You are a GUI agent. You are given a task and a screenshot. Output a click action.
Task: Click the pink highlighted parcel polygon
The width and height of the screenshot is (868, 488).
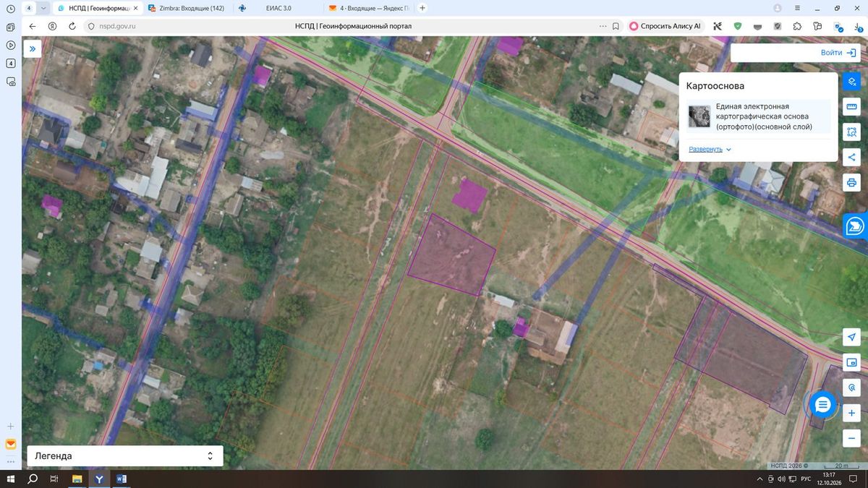click(x=452, y=254)
